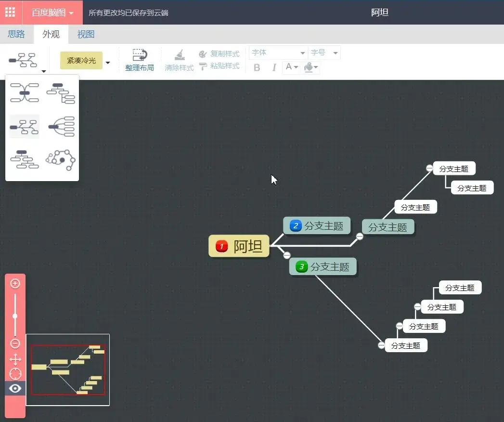Open the 字体 font dropdown
The image size is (504, 422).
(278, 53)
